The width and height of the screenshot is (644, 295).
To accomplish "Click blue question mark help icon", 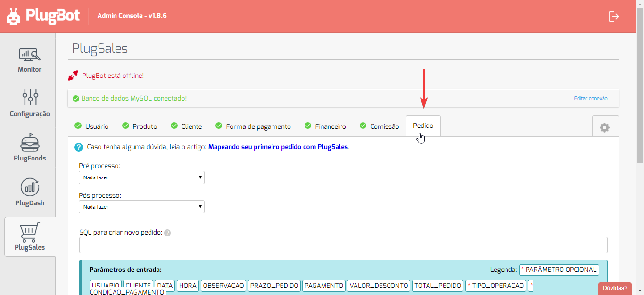I will tap(79, 147).
